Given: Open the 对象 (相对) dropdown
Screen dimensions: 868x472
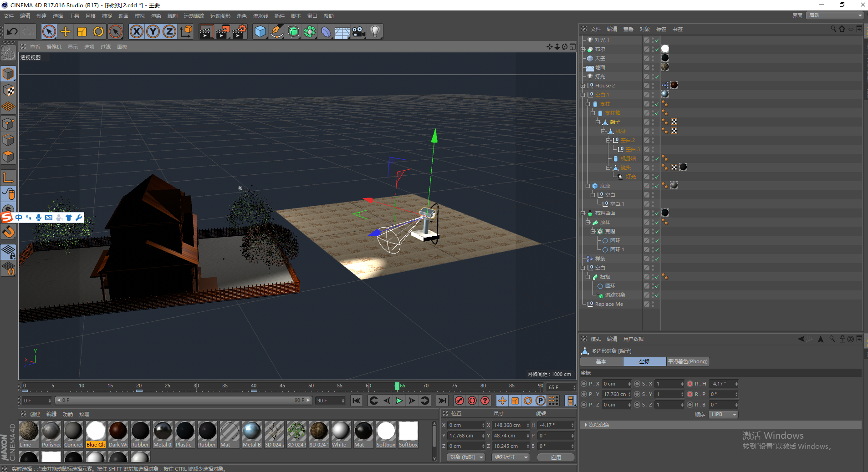Looking at the screenshot, I should pos(466,457).
